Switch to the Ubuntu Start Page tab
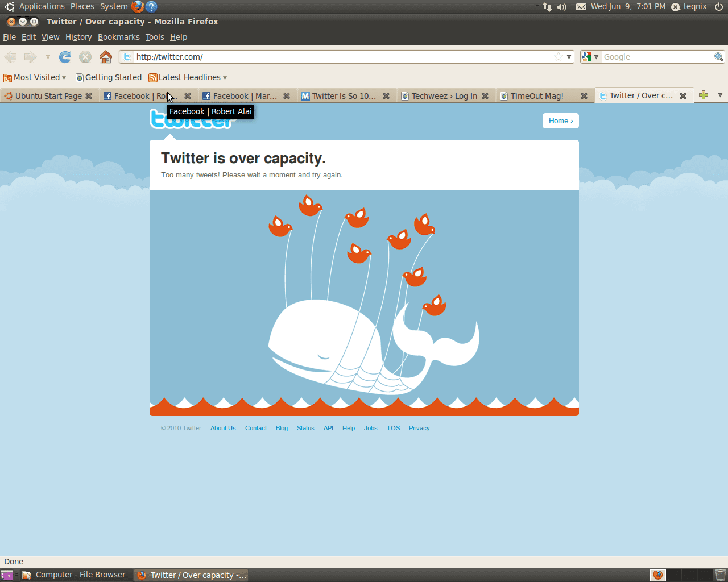 coord(49,96)
